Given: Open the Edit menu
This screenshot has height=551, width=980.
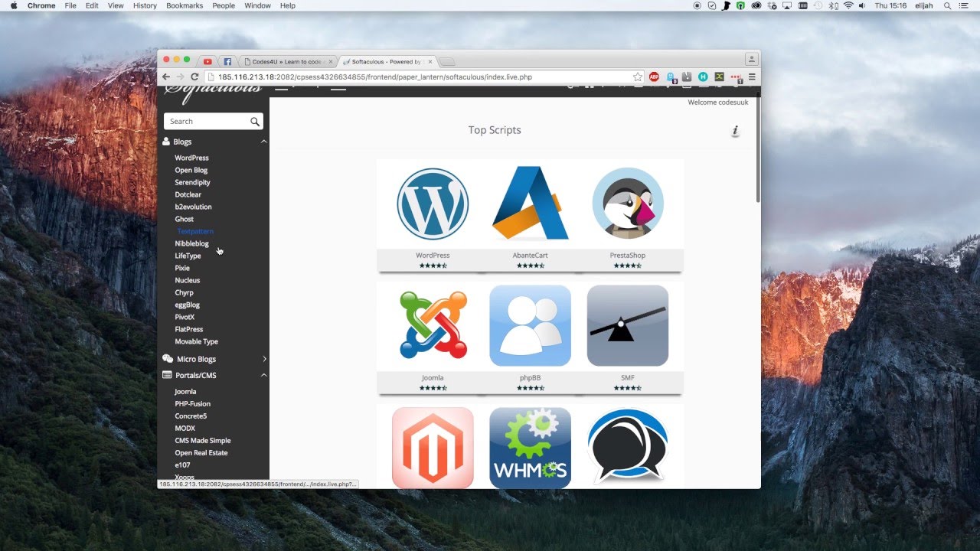Looking at the screenshot, I should click(92, 5).
